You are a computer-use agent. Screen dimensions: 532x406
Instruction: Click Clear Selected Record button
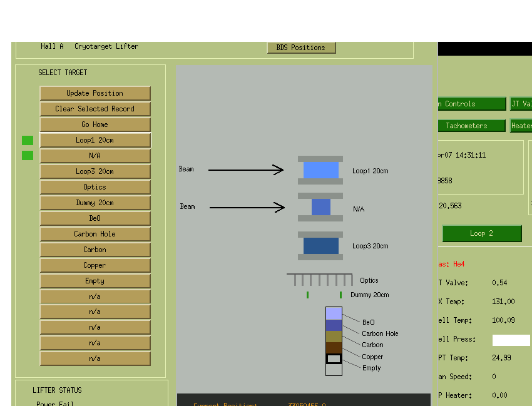(x=95, y=109)
